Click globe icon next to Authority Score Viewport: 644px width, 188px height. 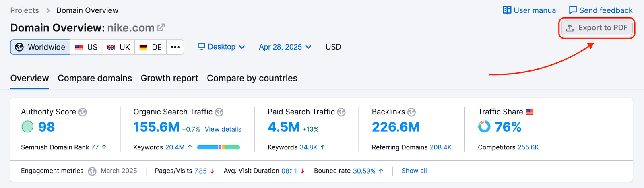[83, 112]
